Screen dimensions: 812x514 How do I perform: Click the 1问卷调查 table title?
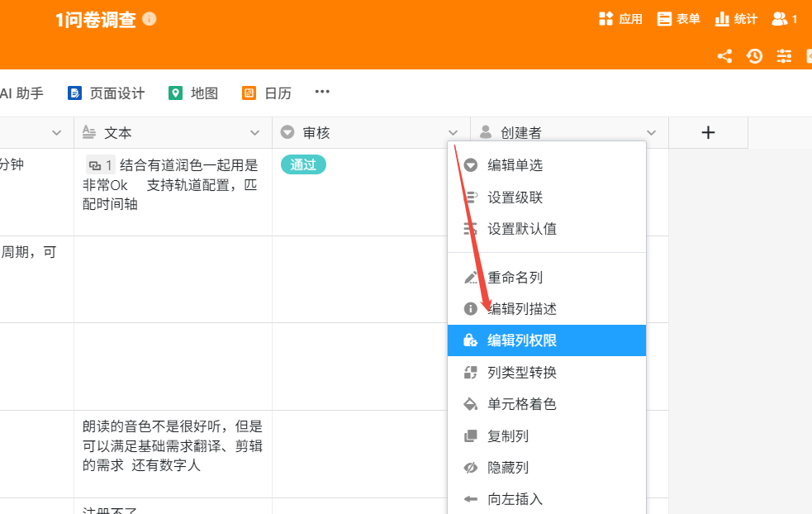[96, 20]
